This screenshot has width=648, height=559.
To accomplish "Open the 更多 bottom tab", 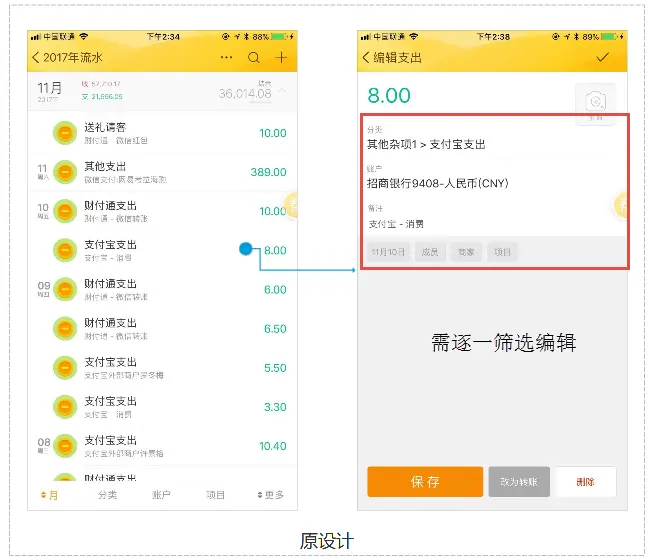I will click(x=270, y=495).
